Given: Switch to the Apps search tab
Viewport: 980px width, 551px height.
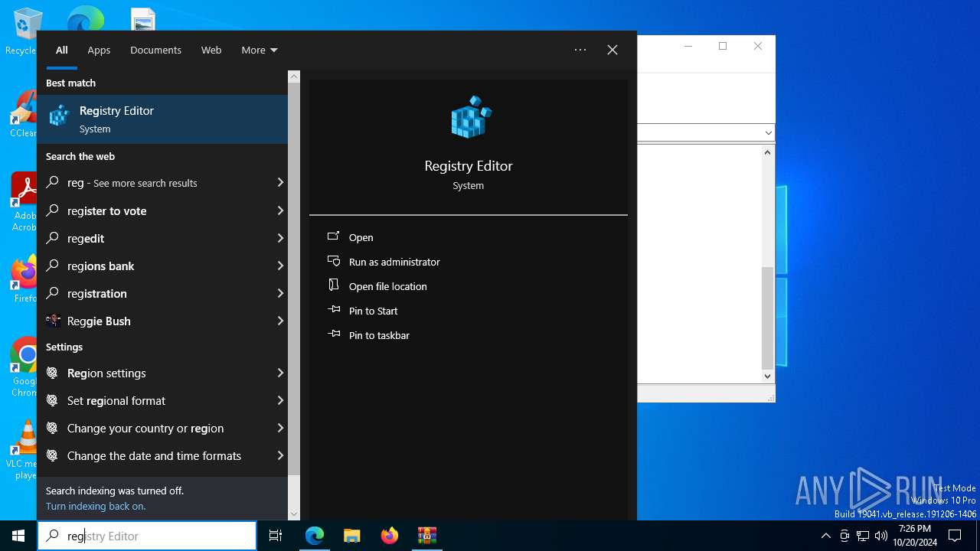Looking at the screenshot, I should (99, 50).
